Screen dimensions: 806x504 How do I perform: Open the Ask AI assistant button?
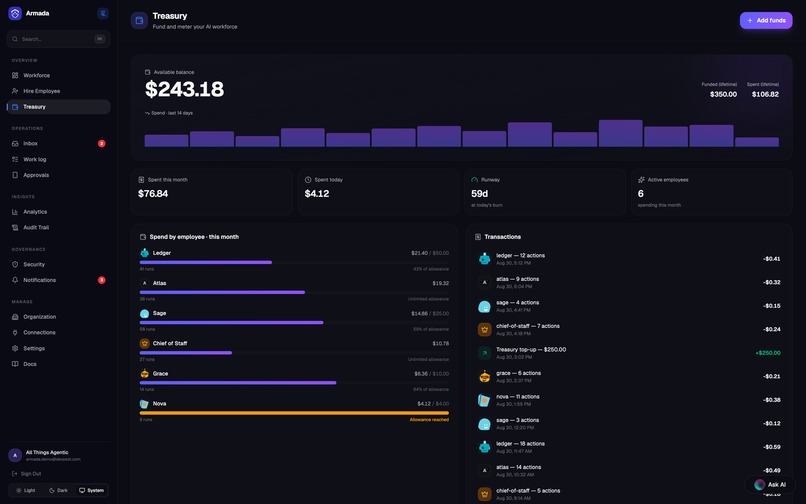[770, 484]
